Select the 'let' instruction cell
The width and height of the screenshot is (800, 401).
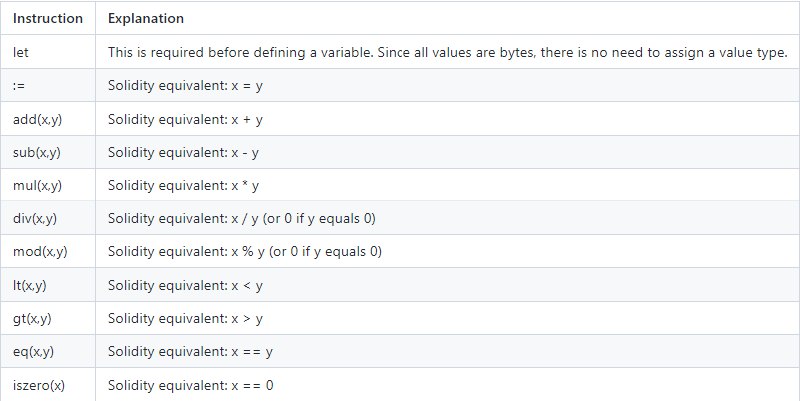[20, 52]
